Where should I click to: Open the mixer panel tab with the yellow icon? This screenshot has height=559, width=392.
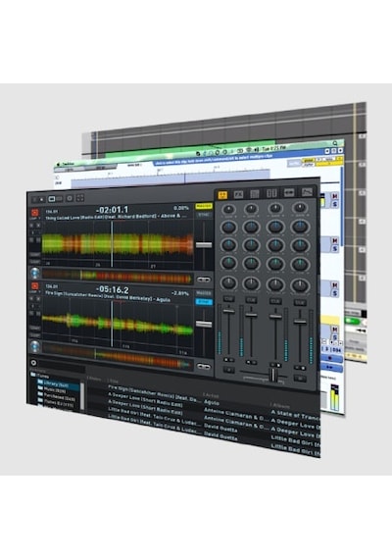[x=222, y=194]
